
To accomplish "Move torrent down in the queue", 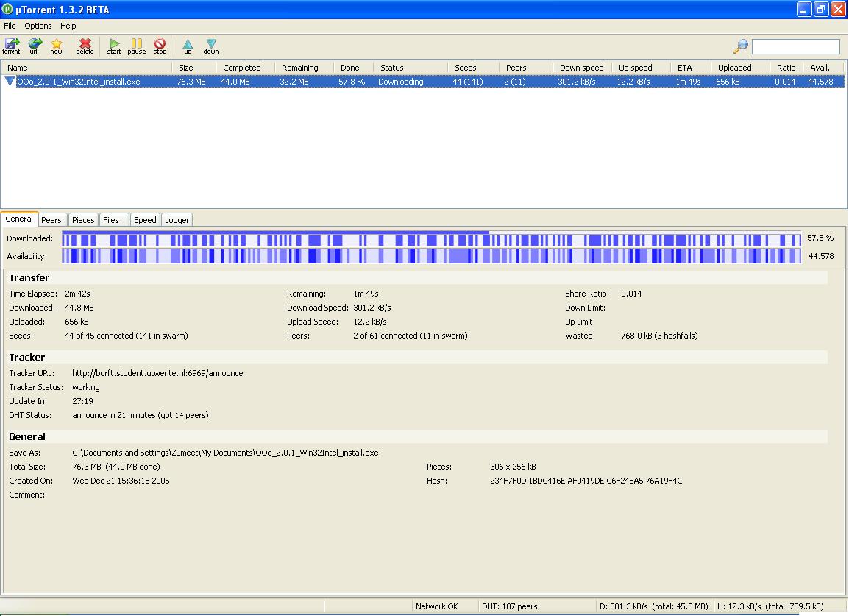I will [211, 46].
